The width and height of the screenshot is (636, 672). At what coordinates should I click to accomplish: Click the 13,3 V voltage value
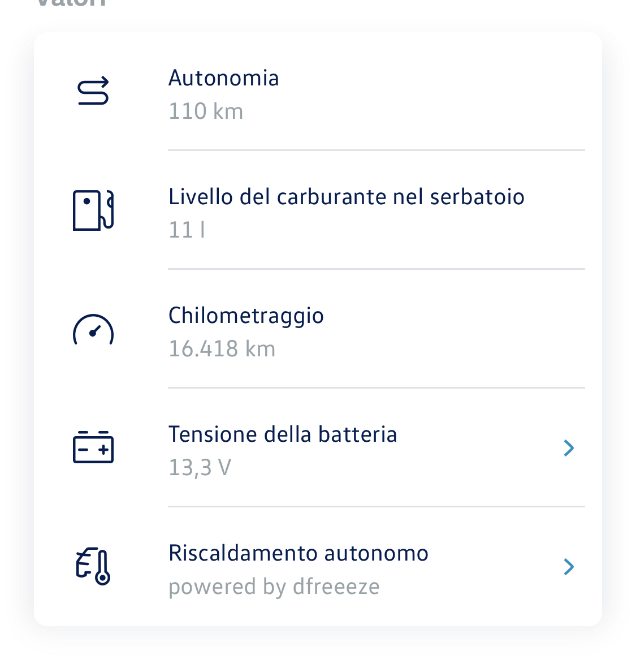(x=200, y=468)
